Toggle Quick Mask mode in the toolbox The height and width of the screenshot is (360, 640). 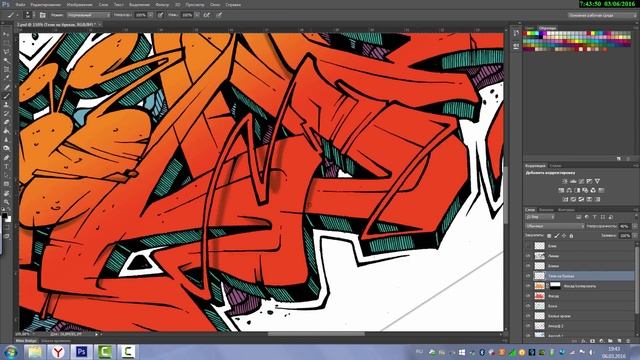pyautogui.click(x=6, y=227)
